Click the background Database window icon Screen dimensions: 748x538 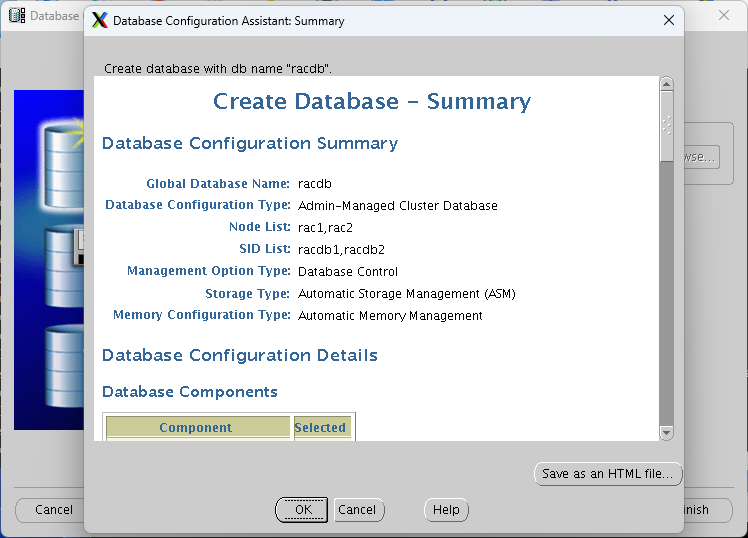(17, 15)
